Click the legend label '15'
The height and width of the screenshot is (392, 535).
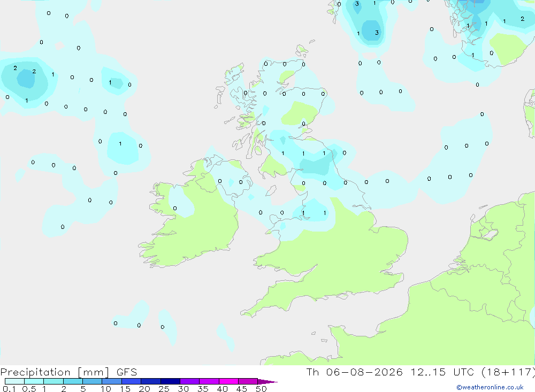tap(125, 389)
